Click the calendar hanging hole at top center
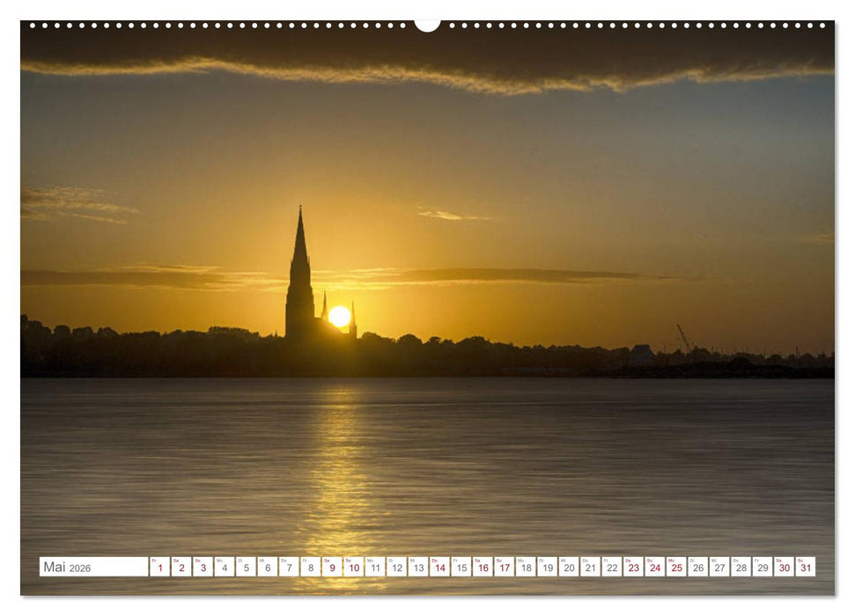The height and width of the screenshot is (616, 855). coord(427,25)
